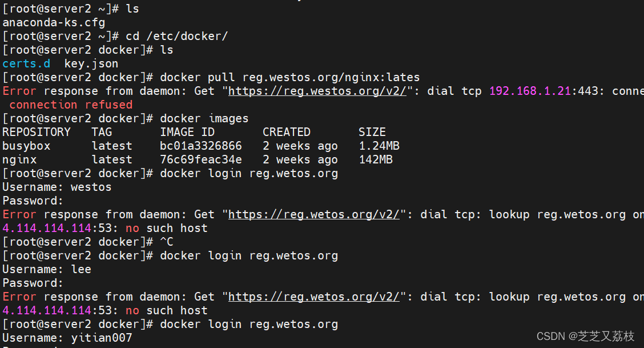Click the CREATED column header
The width and height of the screenshot is (644, 348).
[x=287, y=132]
